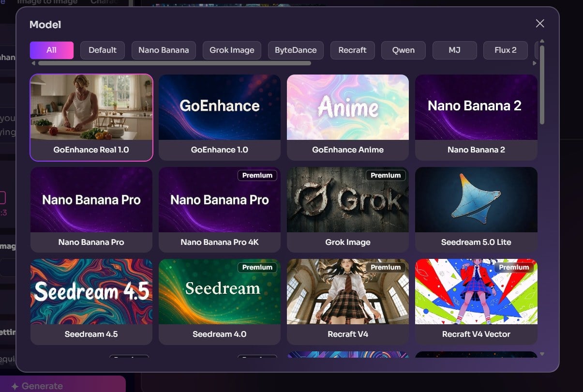583x392 pixels.
Task: Click the horizontal category filter scrollbar
Action: click(x=174, y=63)
